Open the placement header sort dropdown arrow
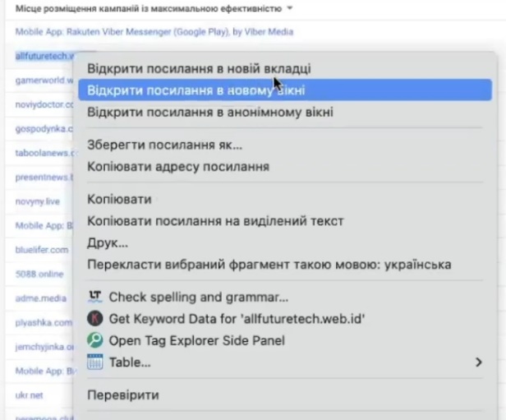506x420 pixels. click(289, 8)
